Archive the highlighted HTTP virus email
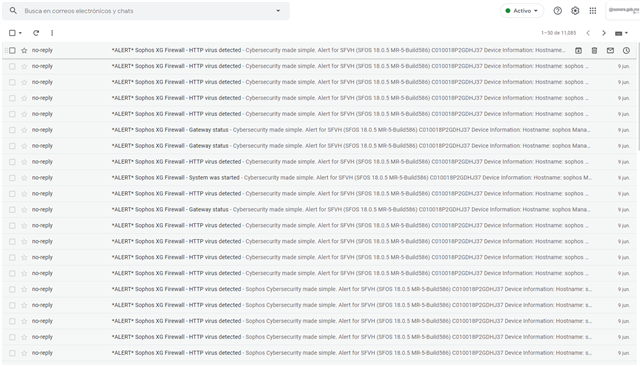The height and width of the screenshot is (366, 640). [x=578, y=50]
